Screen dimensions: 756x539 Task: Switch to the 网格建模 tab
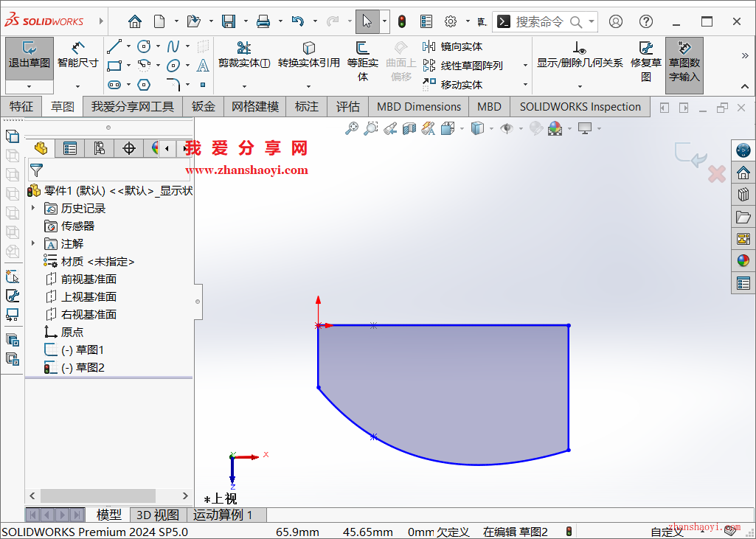click(255, 106)
